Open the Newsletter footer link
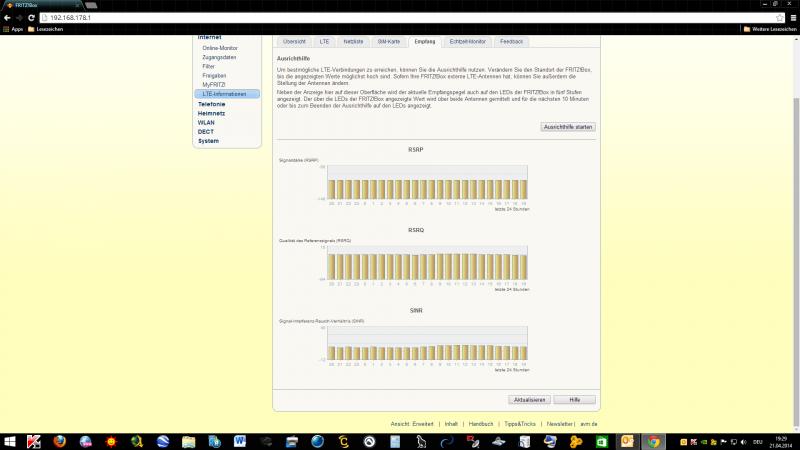Screen dimensions: 800x450 pyautogui.click(x=560, y=424)
